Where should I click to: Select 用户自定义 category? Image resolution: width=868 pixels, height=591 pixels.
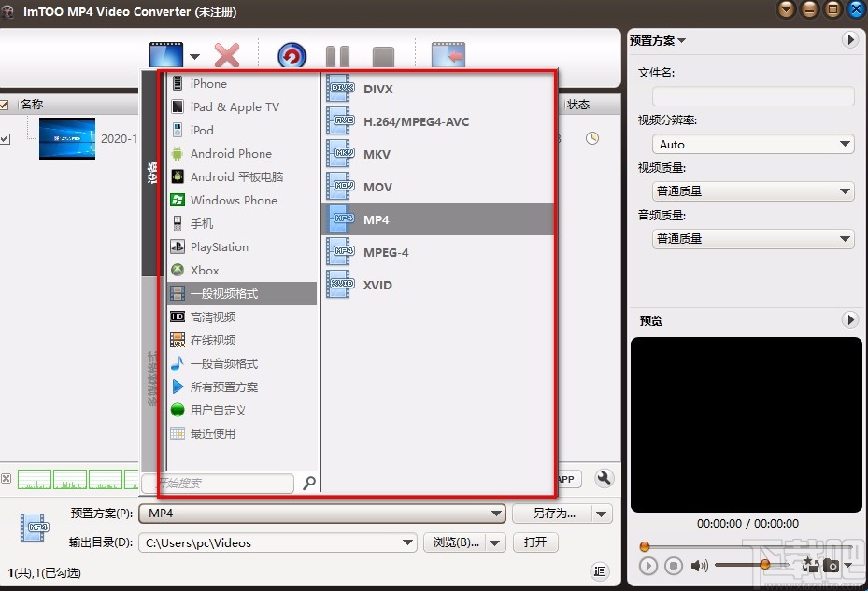pyautogui.click(x=242, y=410)
